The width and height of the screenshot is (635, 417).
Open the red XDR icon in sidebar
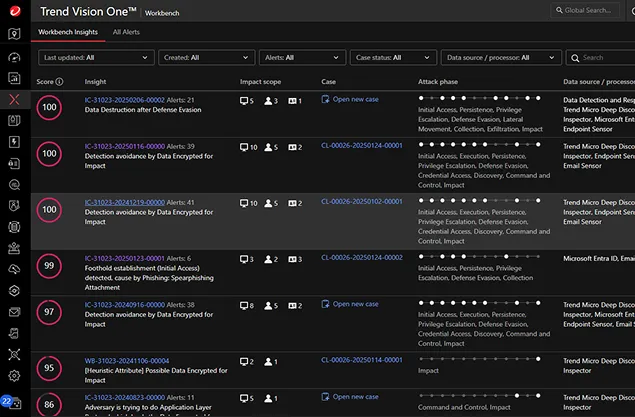tap(14, 99)
